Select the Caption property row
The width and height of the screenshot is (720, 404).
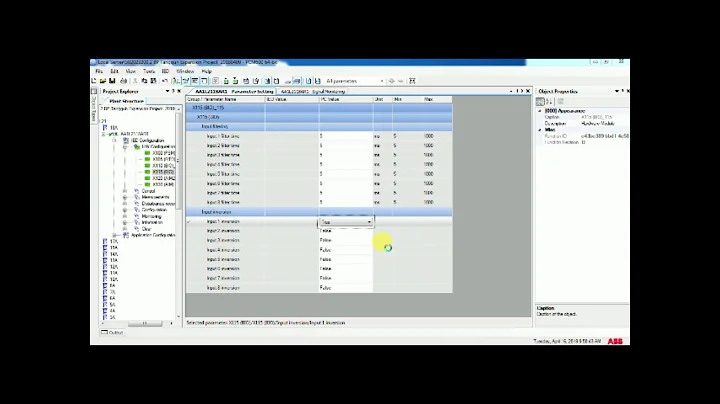(583, 118)
